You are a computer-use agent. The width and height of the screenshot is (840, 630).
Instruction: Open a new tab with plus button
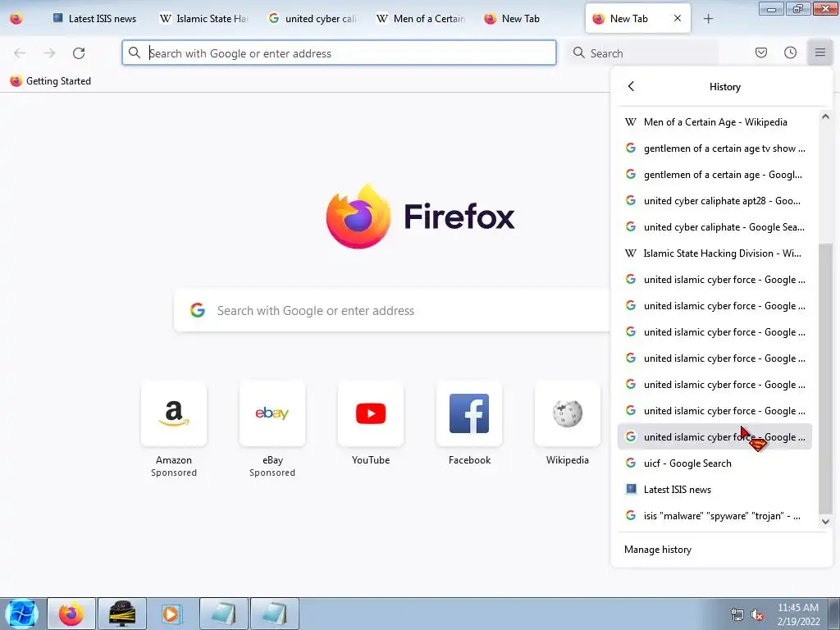point(708,19)
